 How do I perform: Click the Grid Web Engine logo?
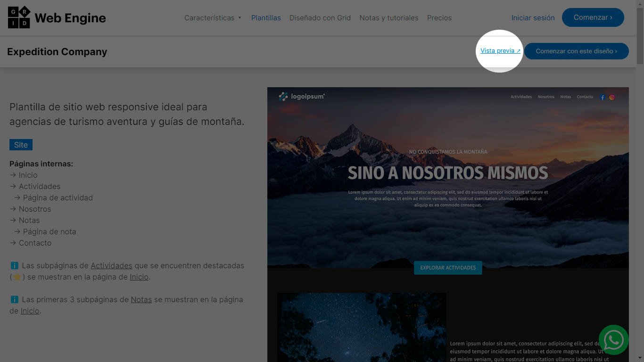[57, 17]
